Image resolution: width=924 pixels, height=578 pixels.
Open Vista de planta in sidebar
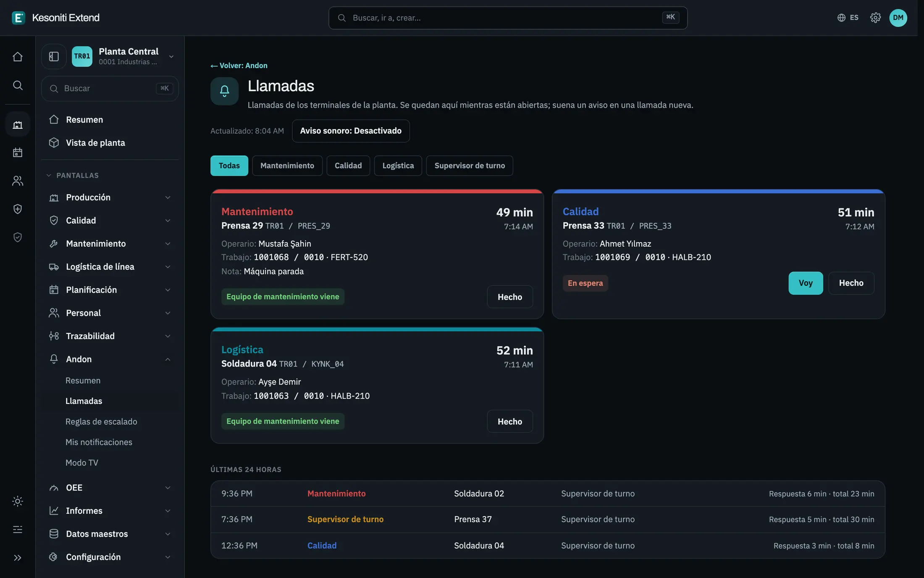click(110, 143)
